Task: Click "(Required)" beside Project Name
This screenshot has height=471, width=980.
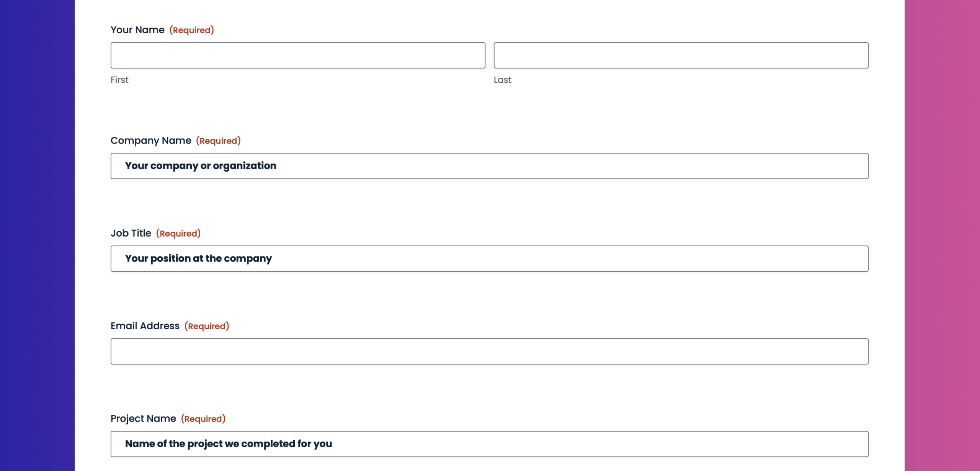Action: coord(203,419)
